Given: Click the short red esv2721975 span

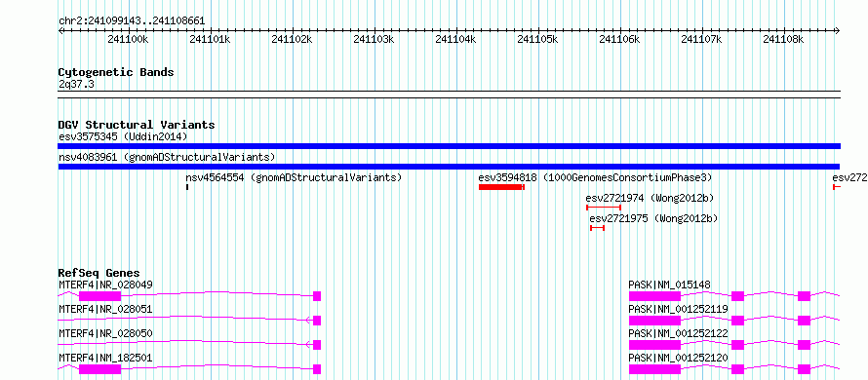Looking at the screenshot, I should pyautogui.click(x=597, y=228).
